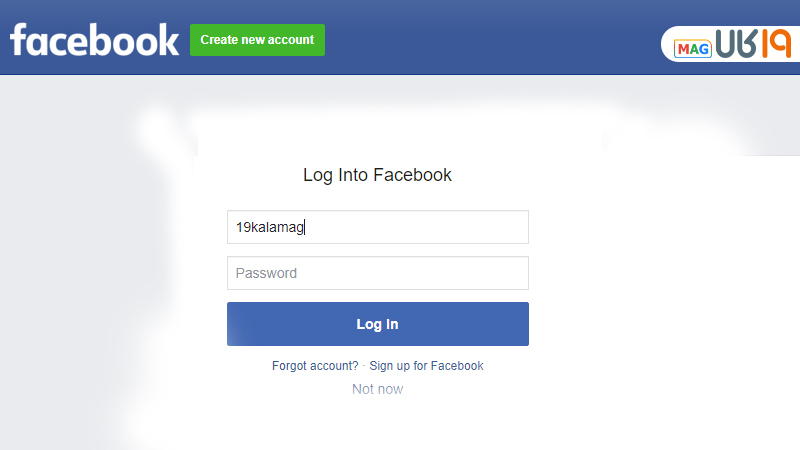This screenshot has width=800, height=450.
Task: Click blank white area below Not now
Action: coord(377,425)
